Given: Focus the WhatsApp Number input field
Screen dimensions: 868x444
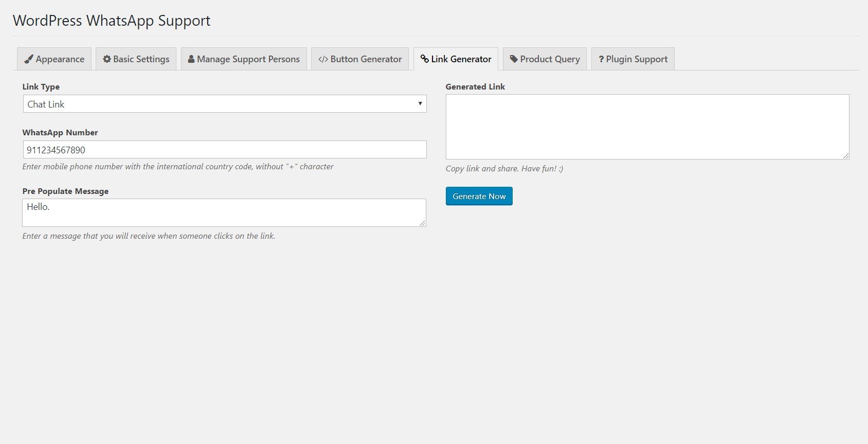Looking at the screenshot, I should coord(225,150).
